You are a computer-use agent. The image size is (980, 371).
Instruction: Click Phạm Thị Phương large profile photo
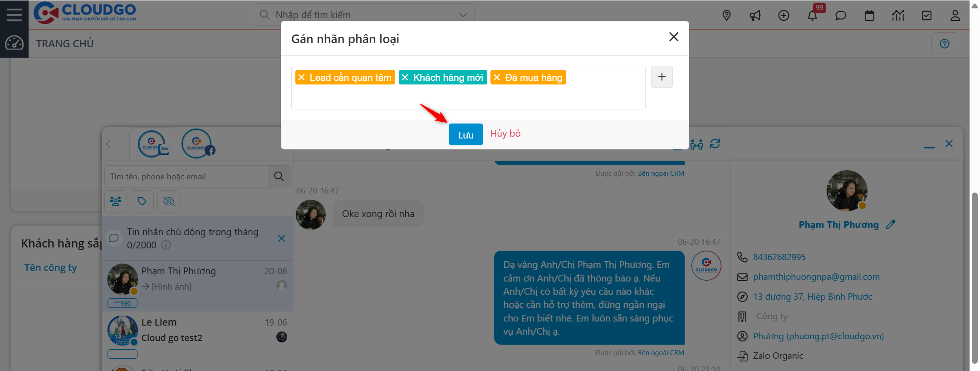tap(847, 191)
